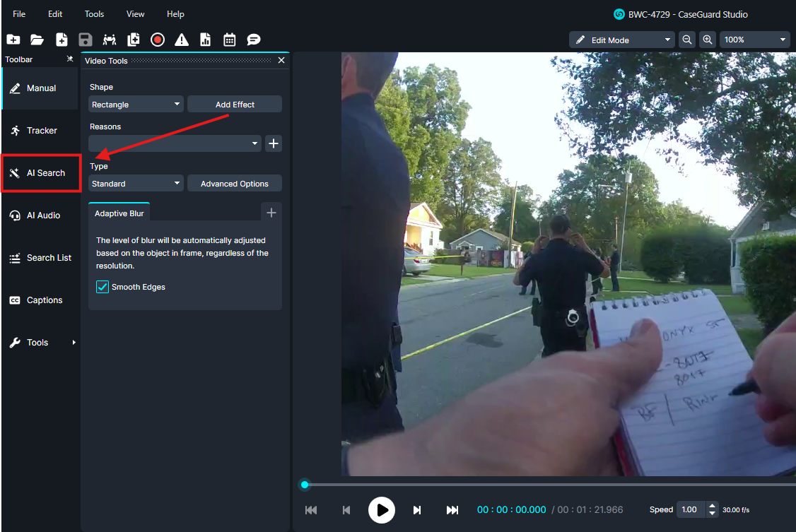Viewport: 796px width, 532px height.
Task: Switch to the Adaptive Blur tab
Action: 119,213
